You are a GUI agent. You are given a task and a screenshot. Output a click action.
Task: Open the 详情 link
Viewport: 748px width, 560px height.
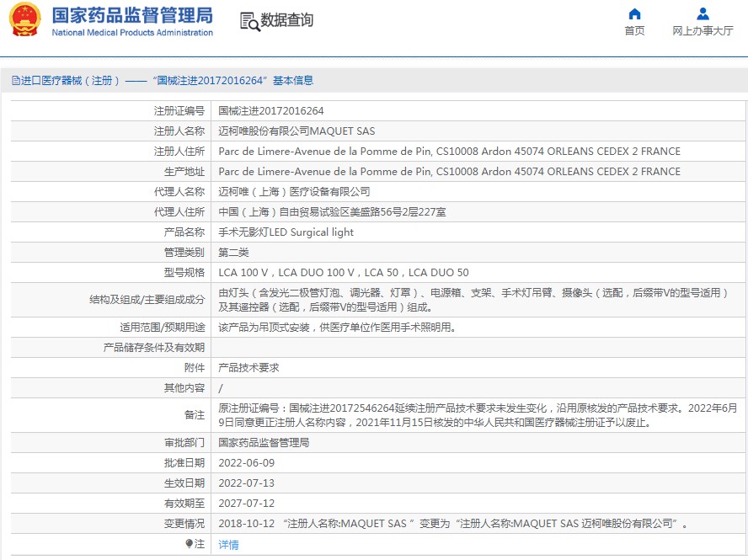click(x=228, y=544)
